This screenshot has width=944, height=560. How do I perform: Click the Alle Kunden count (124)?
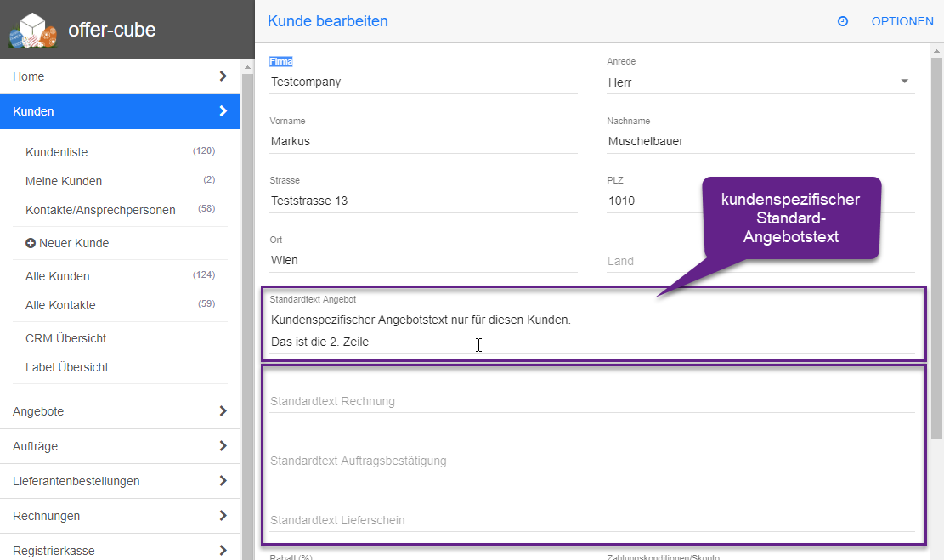(x=204, y=274)
